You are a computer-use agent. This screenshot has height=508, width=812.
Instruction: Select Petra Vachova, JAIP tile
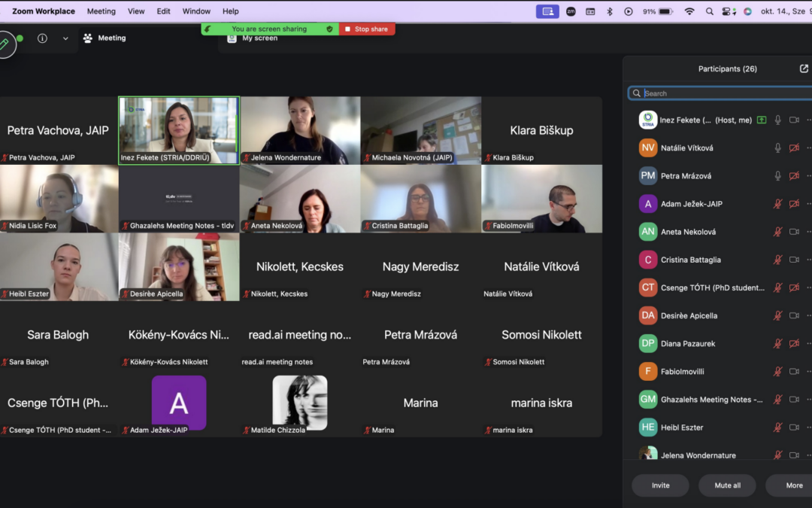pyautogui.click(x=59, y=131)
